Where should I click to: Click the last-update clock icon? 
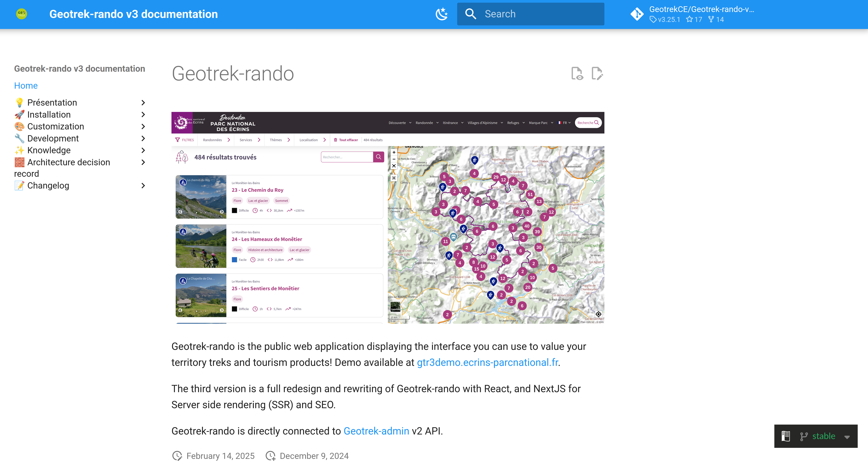(177, 456)
